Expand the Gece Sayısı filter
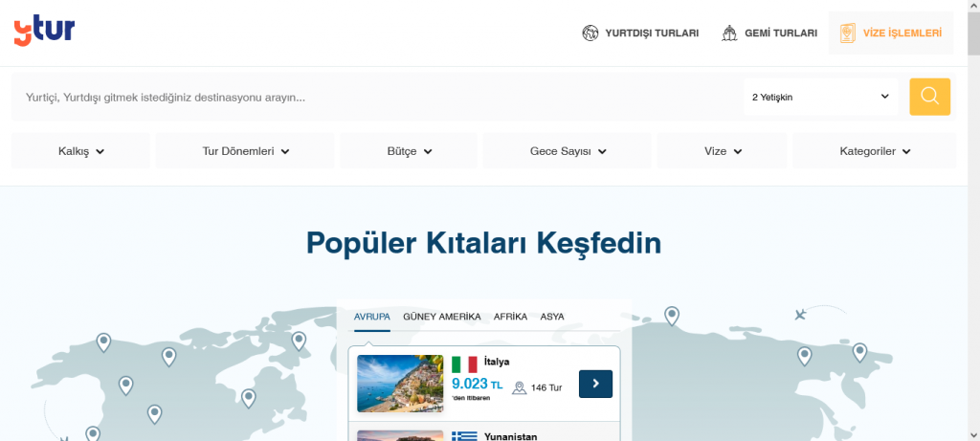The height and width of the screenshot is (441, 980). tap(568, 151)
